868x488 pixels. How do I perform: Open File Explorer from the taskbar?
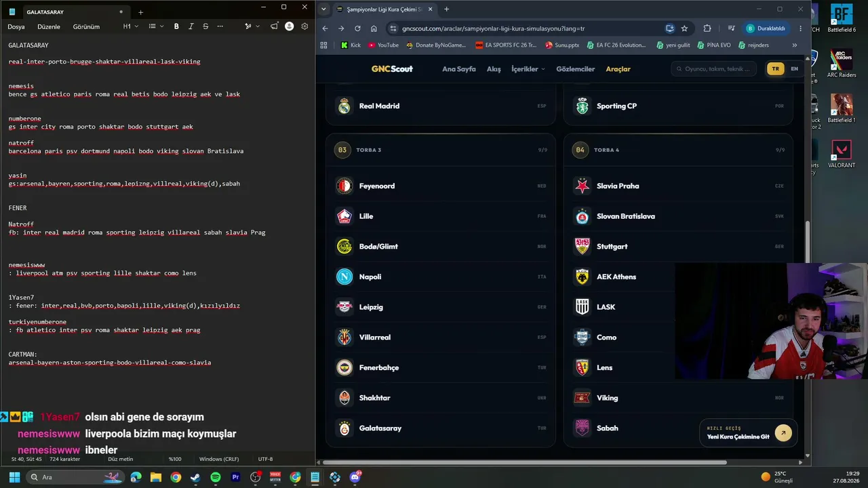[156, 477]
